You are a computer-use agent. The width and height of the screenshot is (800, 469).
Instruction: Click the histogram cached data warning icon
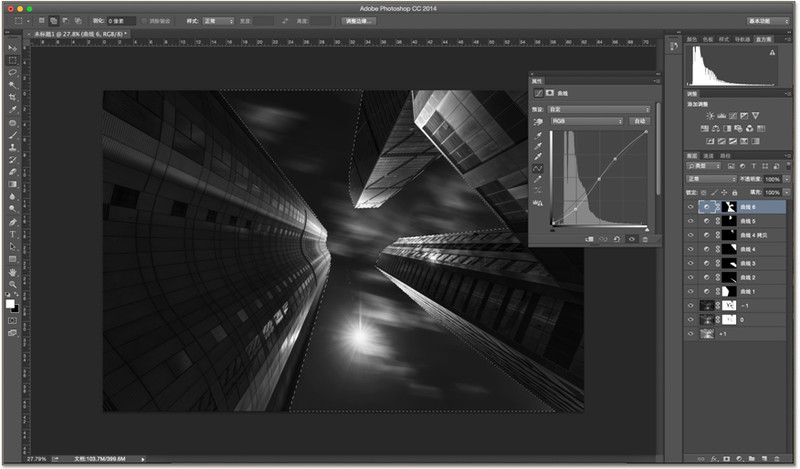[x=772, y=53]
